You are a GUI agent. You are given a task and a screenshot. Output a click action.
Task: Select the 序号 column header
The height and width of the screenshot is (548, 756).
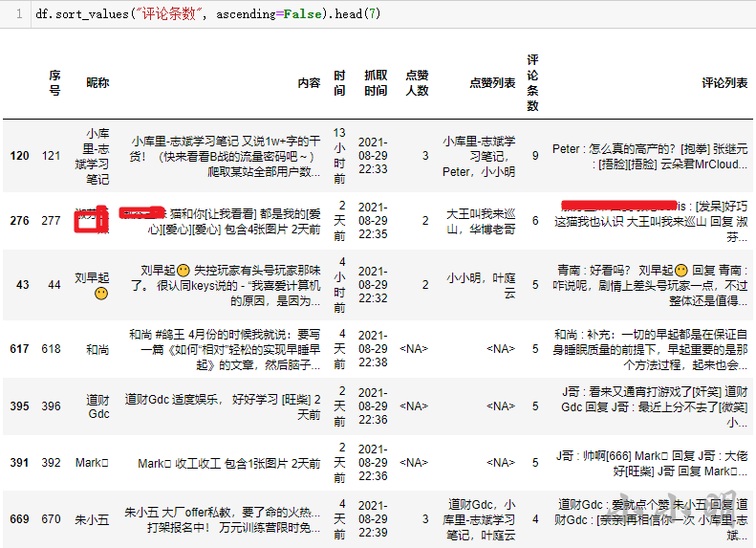(54, 83)
